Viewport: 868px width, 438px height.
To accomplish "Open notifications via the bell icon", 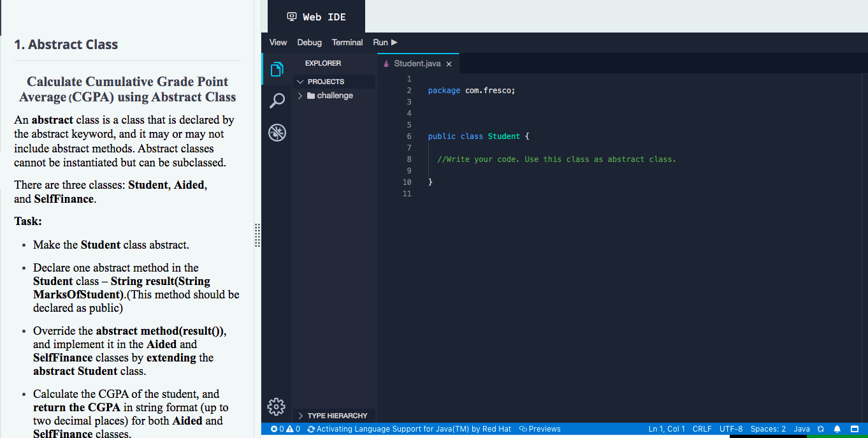I will coord(837,428).
